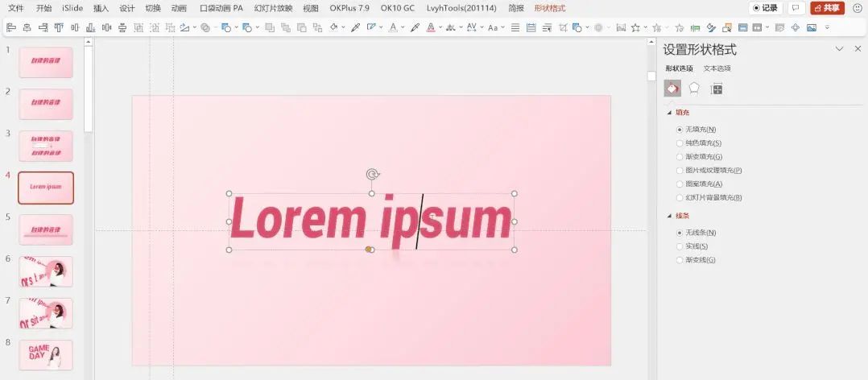Click the Change Case Aa icon
This screenshot has width=868, height=380.
[493, 27]
